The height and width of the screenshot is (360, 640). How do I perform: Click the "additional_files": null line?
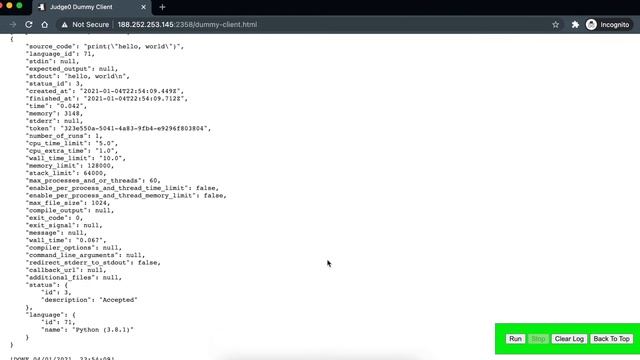pyautogui.click(x=74, y=278)
